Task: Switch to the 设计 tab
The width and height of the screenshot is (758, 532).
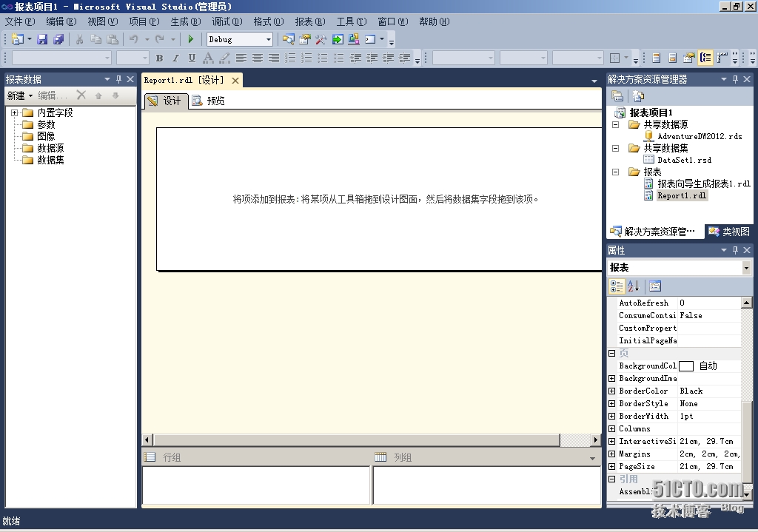Action: 165,101
